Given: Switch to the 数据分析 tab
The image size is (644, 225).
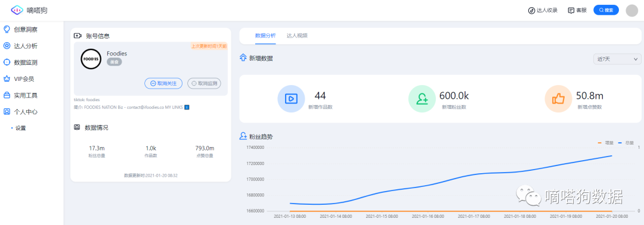Looking at the screenshot, I should coord(265,36).
